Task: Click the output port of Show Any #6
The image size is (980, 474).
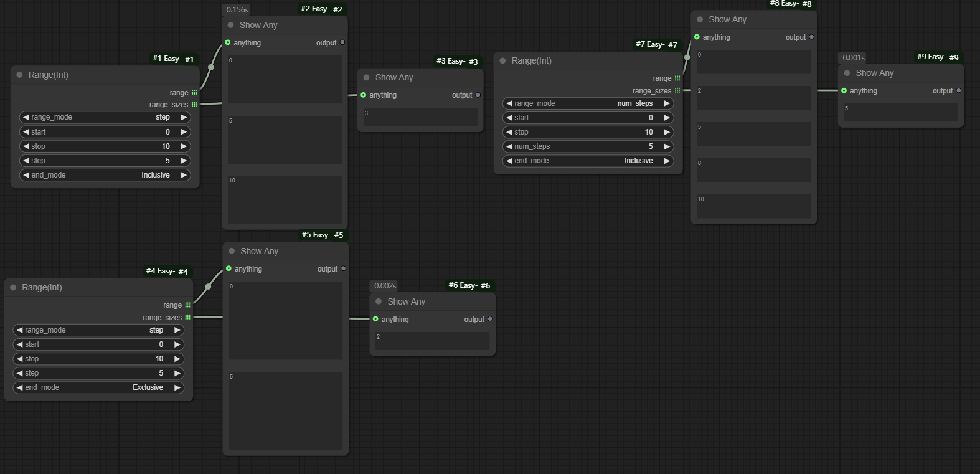Action: (x=490, y=319)
